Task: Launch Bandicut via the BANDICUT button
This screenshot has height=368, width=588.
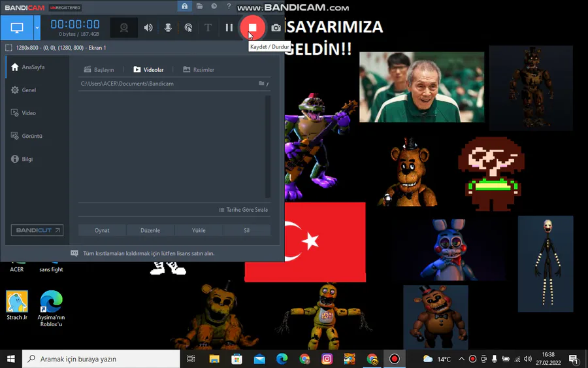Action: 37,230
